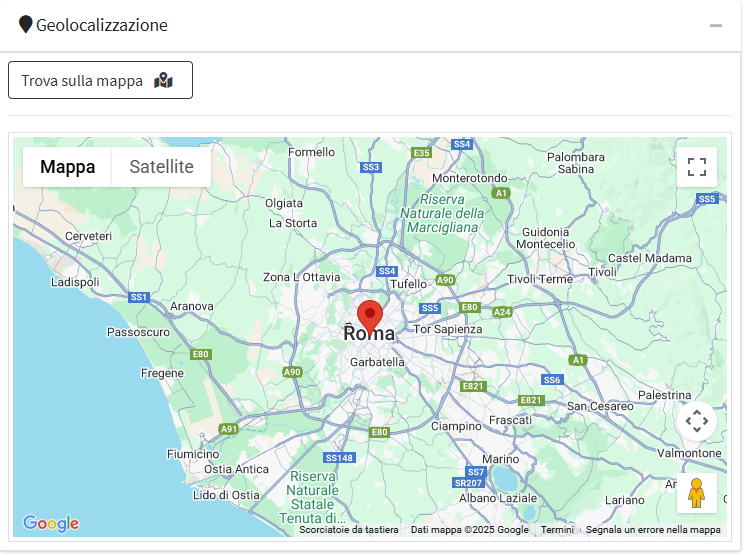Image resolution: width=749 pixels, height=556 pixels.
Task: Click the Tor Sapienza label on map
Action: (448, 329)
